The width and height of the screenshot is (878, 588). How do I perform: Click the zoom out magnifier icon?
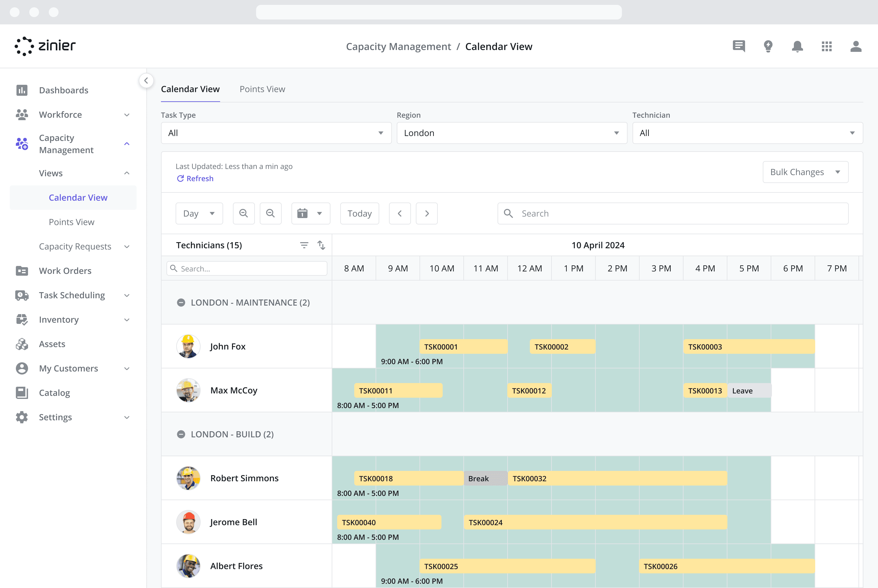[x=269, y=213]
